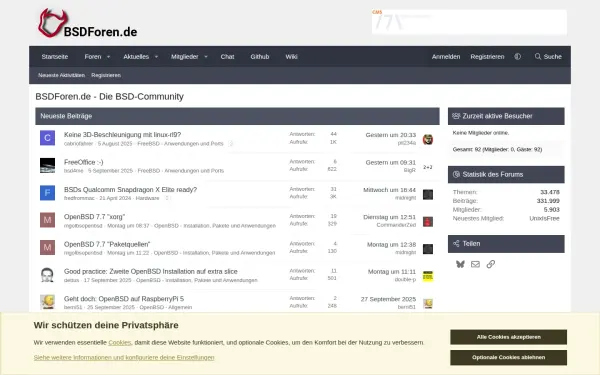
Task: Open avatar beside FreeOffice :-) thread
Action: (47, 165)
